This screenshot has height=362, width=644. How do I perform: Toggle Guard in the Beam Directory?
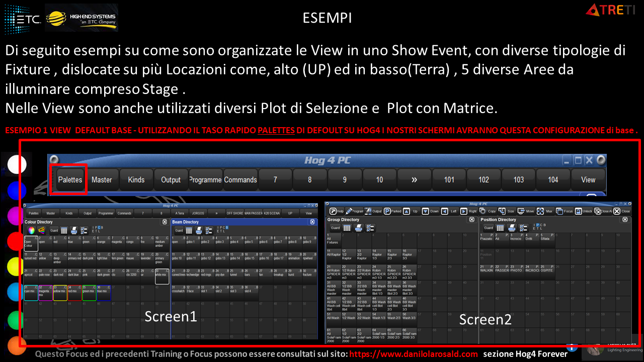[x=179, y=230]
